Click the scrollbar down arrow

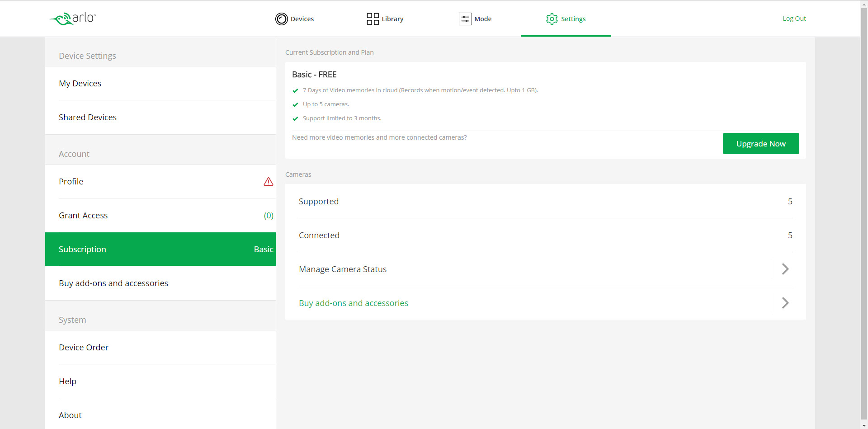tap(864, 425)
